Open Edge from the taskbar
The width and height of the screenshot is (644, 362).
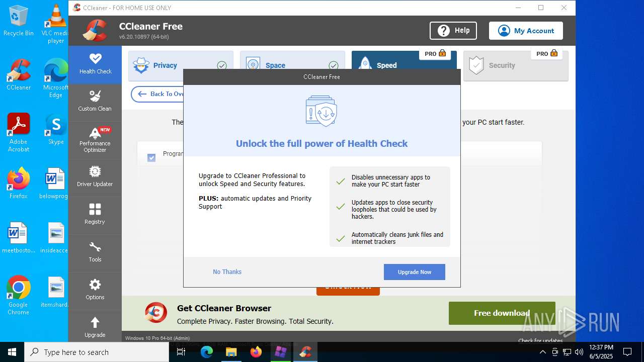(x=207, y=352)
